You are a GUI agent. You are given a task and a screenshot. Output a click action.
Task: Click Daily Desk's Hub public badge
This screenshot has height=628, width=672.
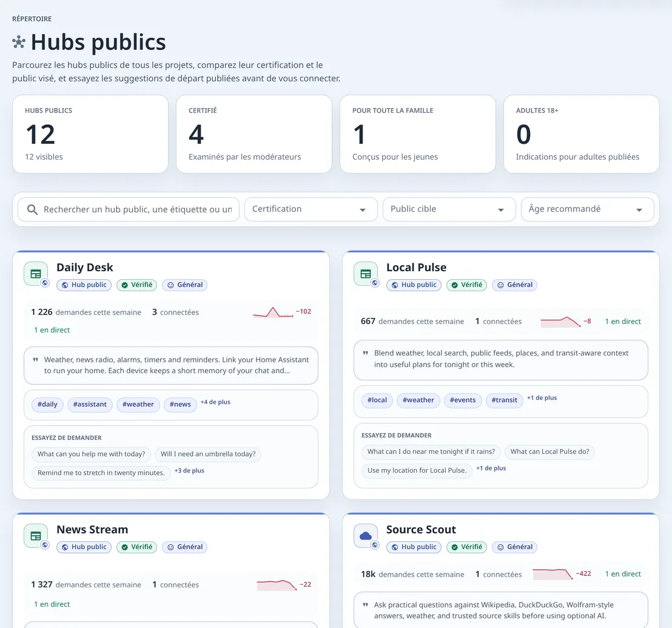[84, 285]
